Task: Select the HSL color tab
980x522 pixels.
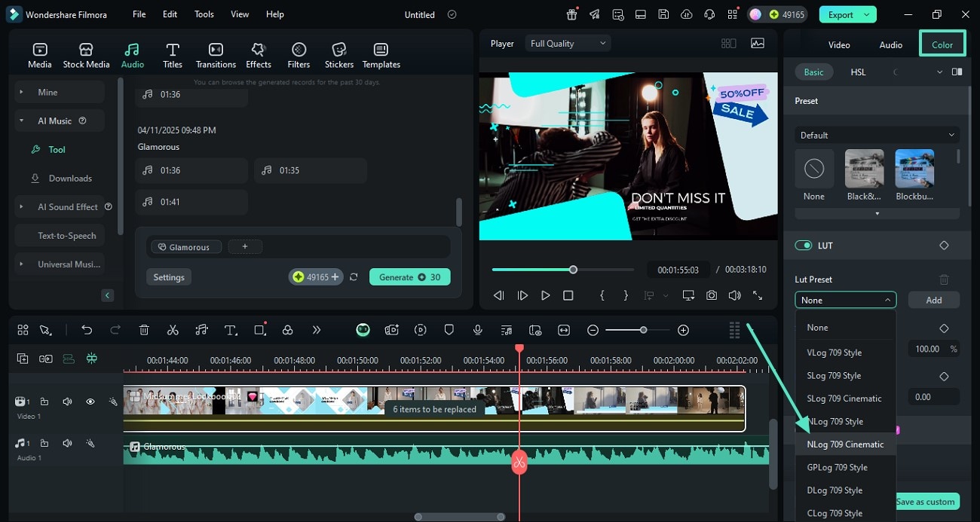Action: [x=858, y=72]
